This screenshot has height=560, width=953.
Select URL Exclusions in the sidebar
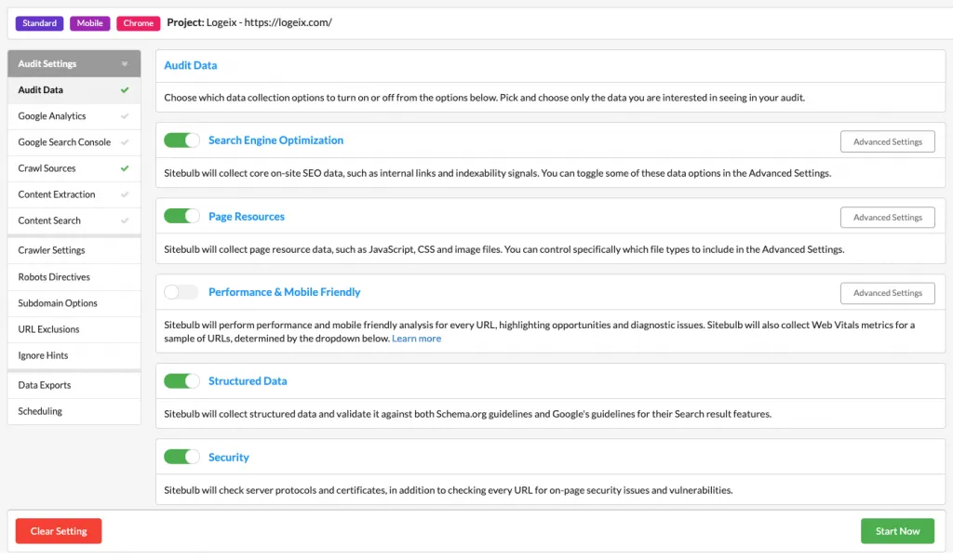(x=48, y=328)
